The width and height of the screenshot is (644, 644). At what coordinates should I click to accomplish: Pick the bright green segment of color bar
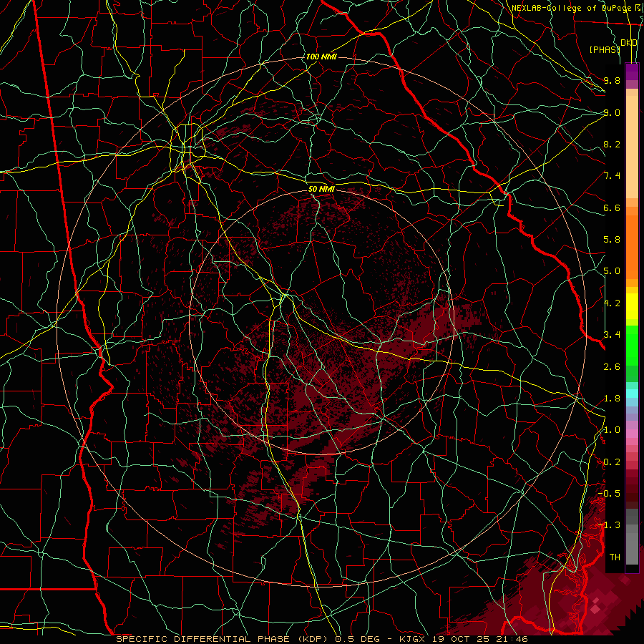click(x=632, y=345)
